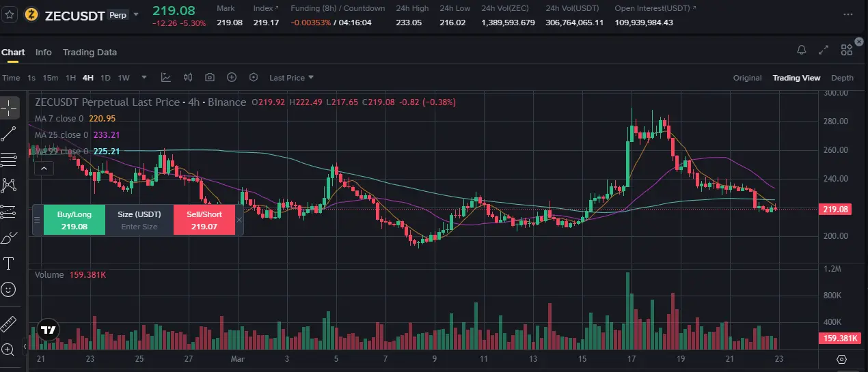The height and width of the screenshot is (372, 868).
Task: Click the Perp badge next to ZECUSDT
Action: tap(118, 15)
